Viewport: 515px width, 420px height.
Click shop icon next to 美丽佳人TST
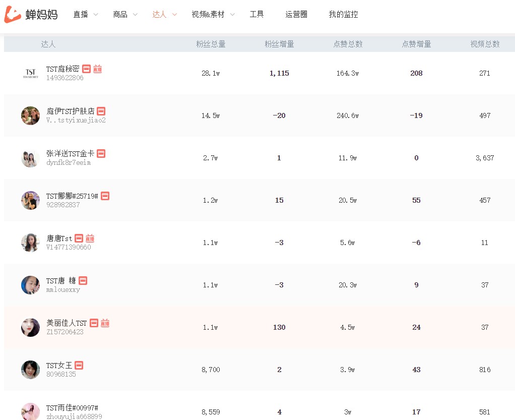coord(94,323)
